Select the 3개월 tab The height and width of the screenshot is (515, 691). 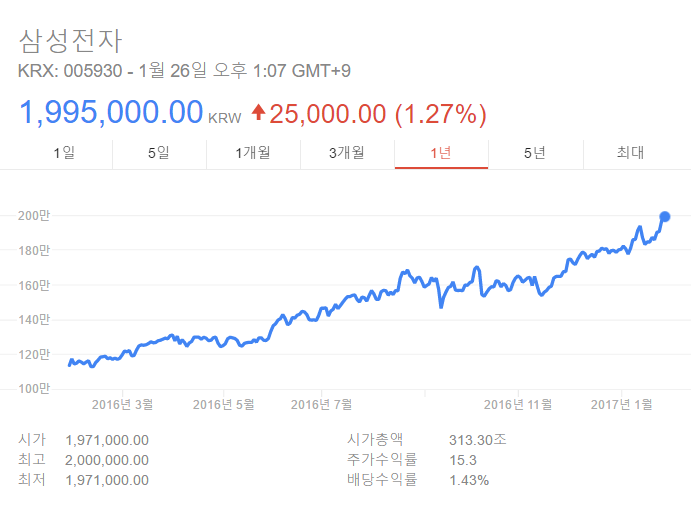click(x=347, y=153)
